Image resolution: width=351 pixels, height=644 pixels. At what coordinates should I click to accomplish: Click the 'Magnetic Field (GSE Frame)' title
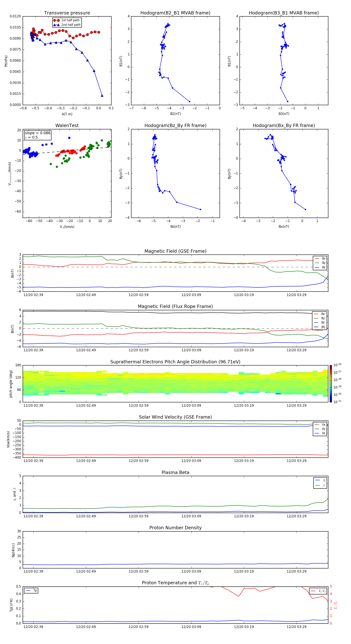[x=175, y=251]
